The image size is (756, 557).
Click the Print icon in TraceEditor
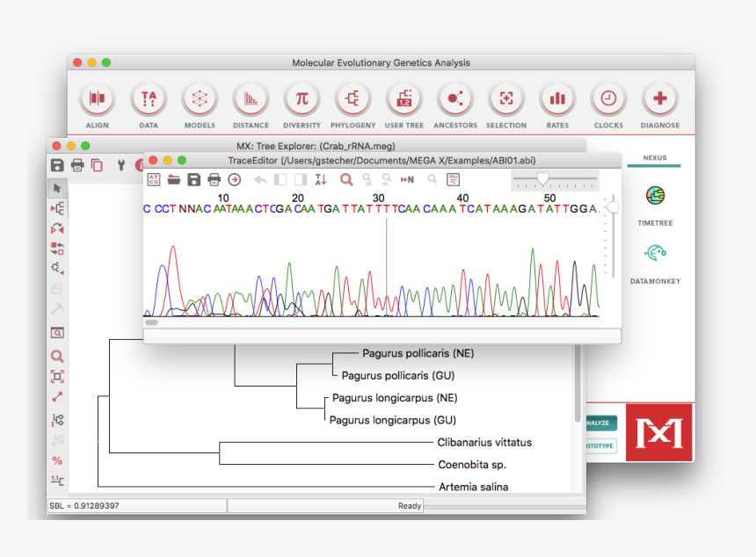[x=214, y=179]
